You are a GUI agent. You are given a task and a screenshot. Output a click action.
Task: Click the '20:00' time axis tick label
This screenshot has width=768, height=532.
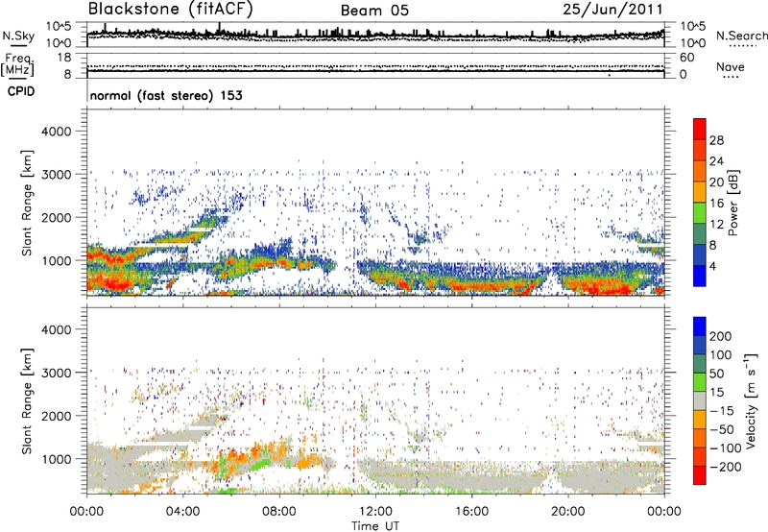567,512
